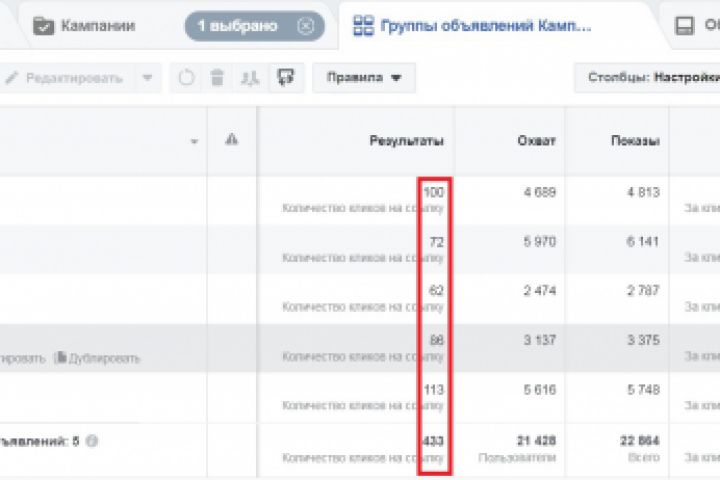The height and width of the screenshot is (480, 720).
Task: Click the Дублировать link in highlighted row
Action: pyautogui.click(x=105, y=357)
